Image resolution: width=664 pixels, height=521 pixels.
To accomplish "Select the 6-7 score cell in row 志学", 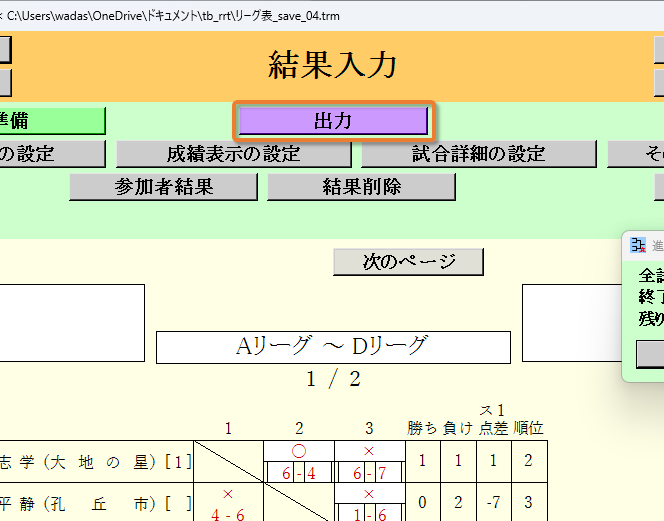I will [370, 473].
